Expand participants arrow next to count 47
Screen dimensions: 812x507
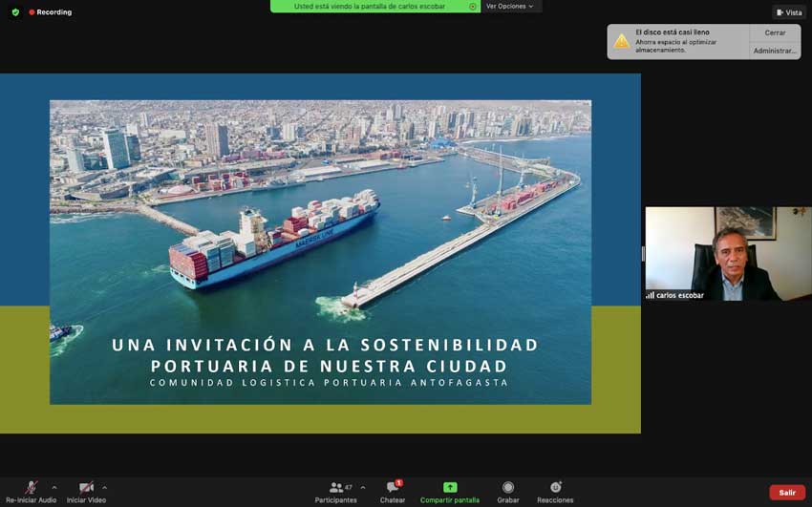363,487
